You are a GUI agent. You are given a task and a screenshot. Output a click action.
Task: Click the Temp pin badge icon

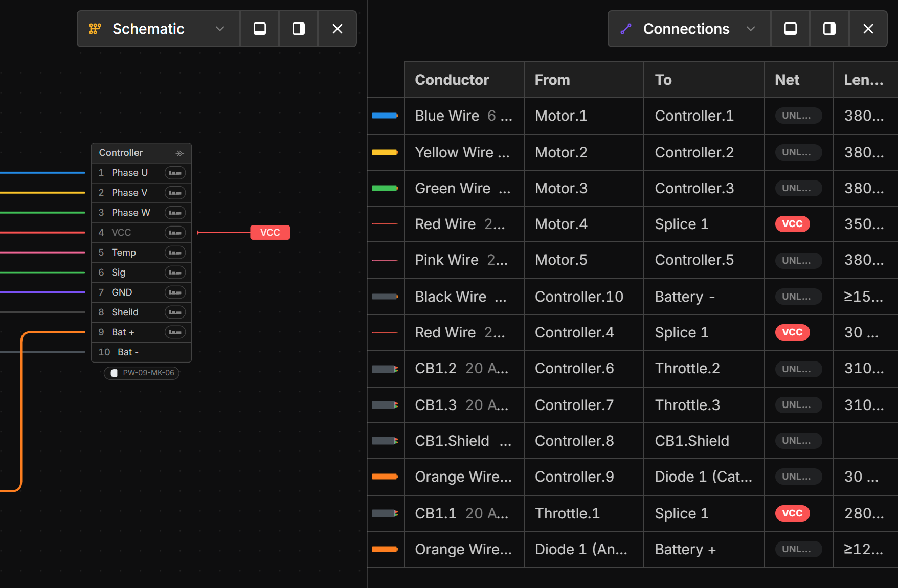point(175,253)
